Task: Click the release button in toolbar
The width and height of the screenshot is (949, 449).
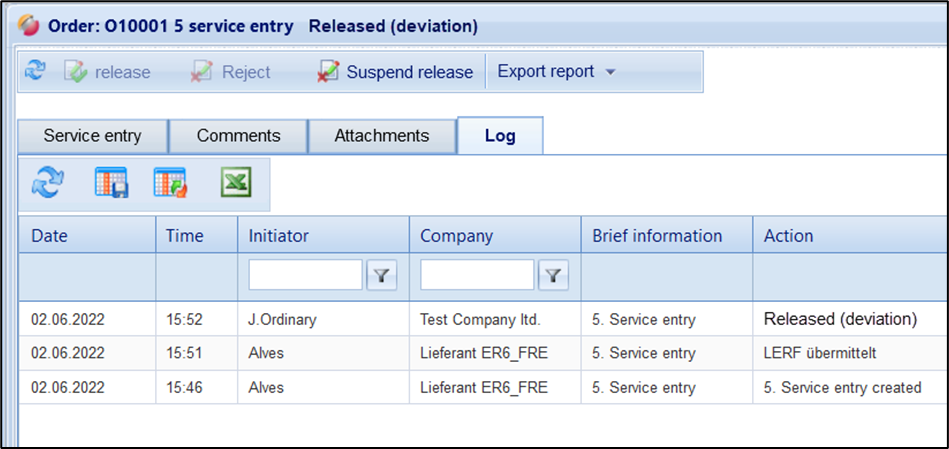Action: click(x=108, y=72)
